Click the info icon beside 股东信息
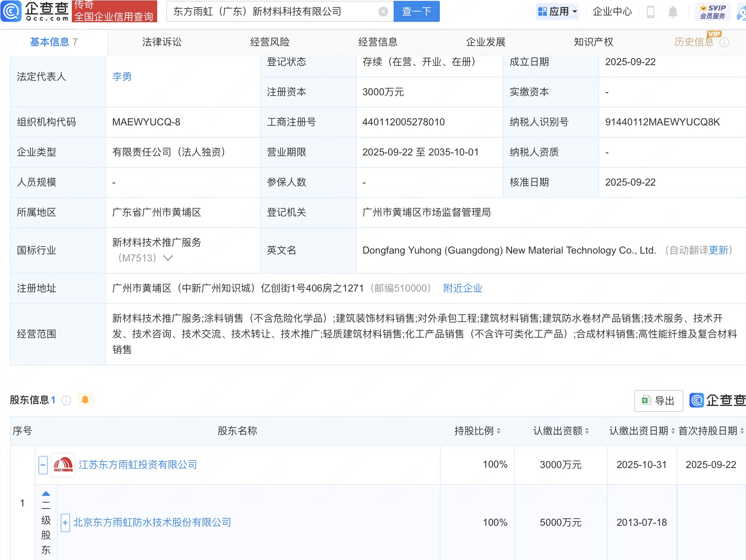 pos(66,400)
